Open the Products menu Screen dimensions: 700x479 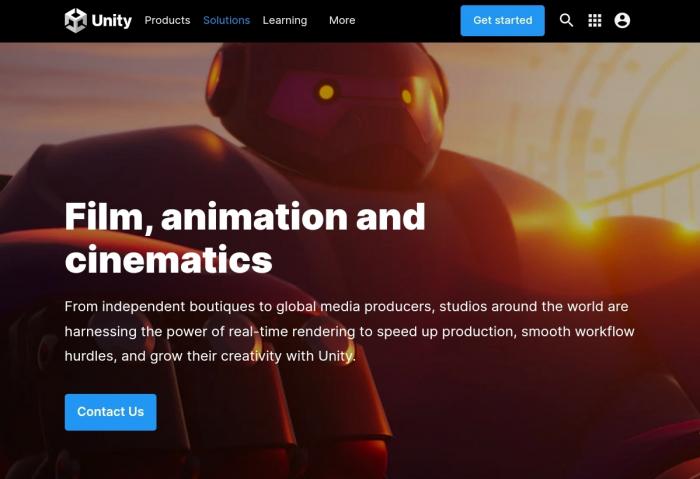pyautogui.click(x=167, y=21)
